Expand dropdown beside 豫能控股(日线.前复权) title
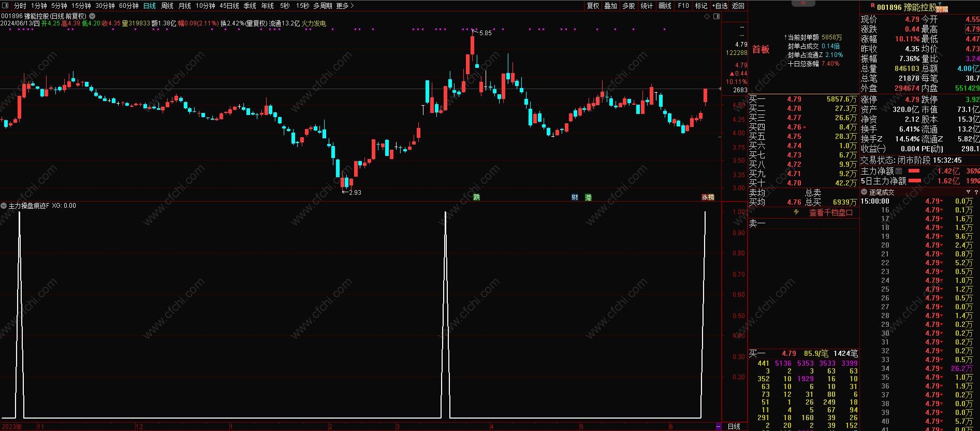 click(x=92, y=17)
